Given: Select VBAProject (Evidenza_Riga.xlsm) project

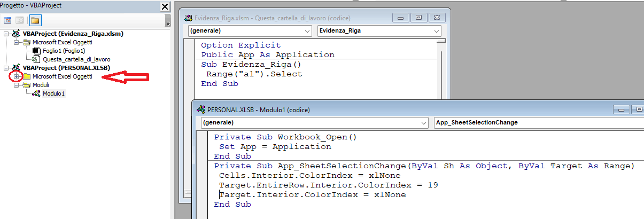Looking at the screenshot, I should 73,34.
